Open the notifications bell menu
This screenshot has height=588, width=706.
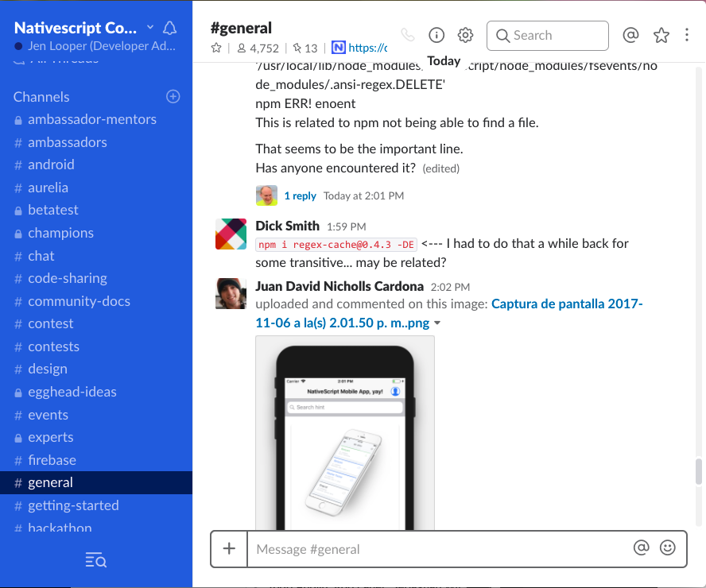tap(170, 28)
